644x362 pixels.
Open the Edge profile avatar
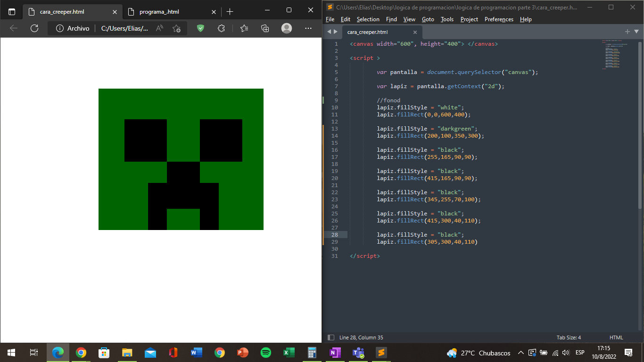coord(287,28)
